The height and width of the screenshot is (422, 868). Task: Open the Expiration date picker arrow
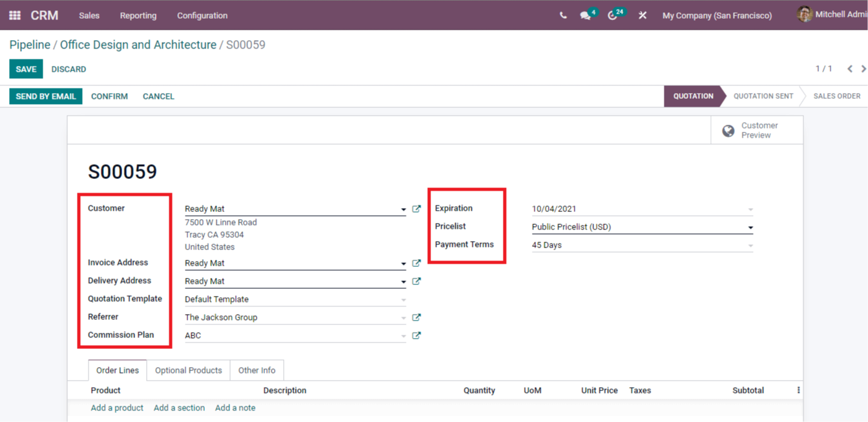(750, 210)
